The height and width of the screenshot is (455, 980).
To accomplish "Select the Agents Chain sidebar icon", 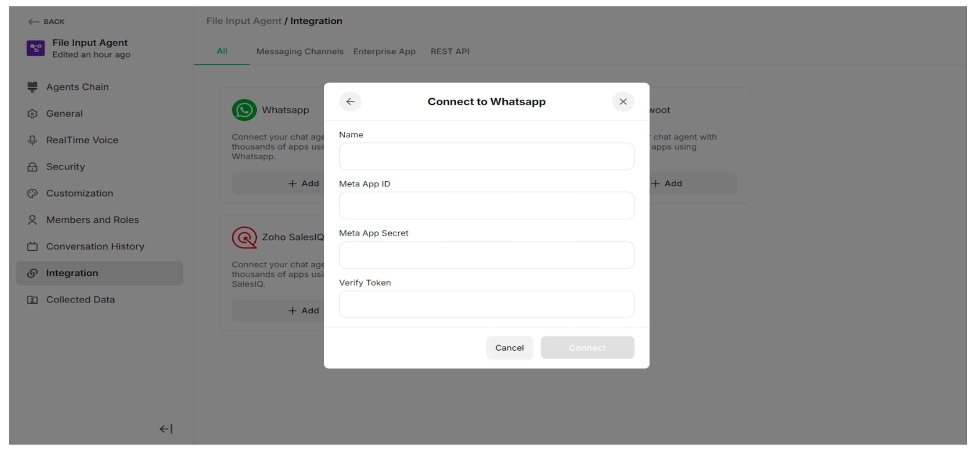I will [32, 86].
